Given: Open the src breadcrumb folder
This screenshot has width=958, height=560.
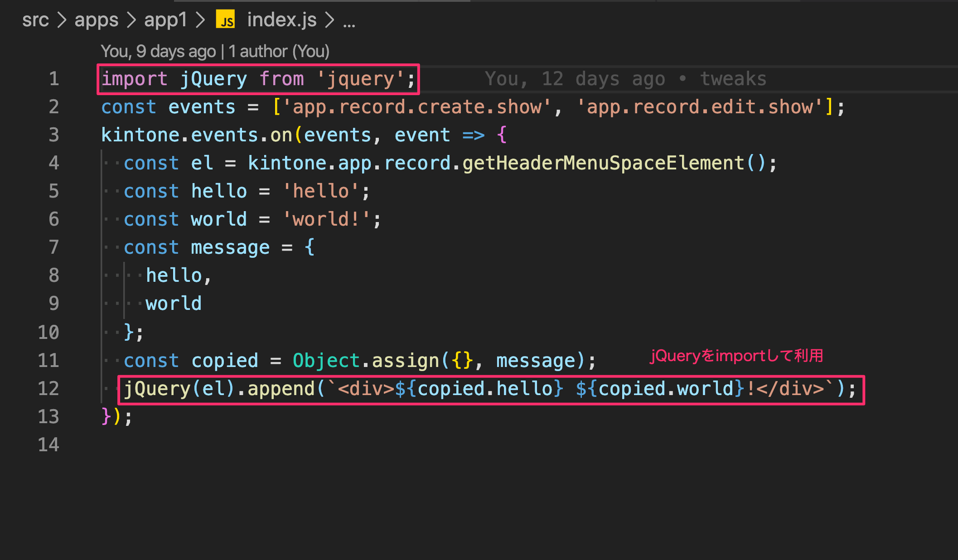Looking at the screenshot, I should click(x=35, y=20).
